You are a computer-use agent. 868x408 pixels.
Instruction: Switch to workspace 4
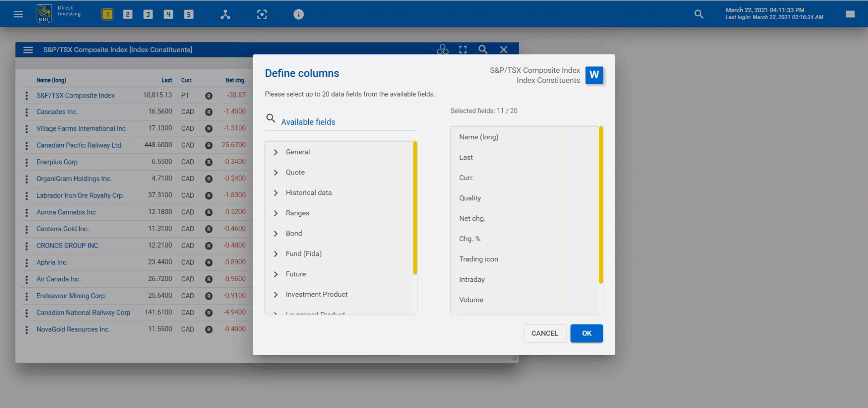(x=168, y=15)
